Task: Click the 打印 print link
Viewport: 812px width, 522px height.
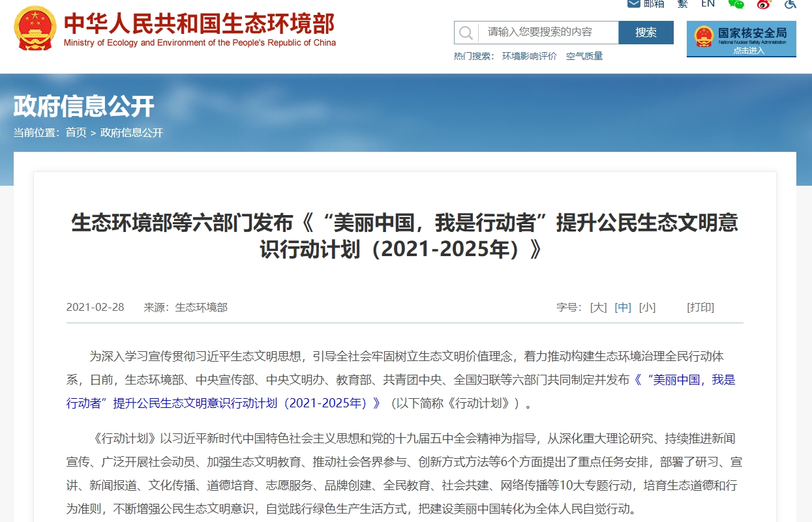Action: point(700,308)
